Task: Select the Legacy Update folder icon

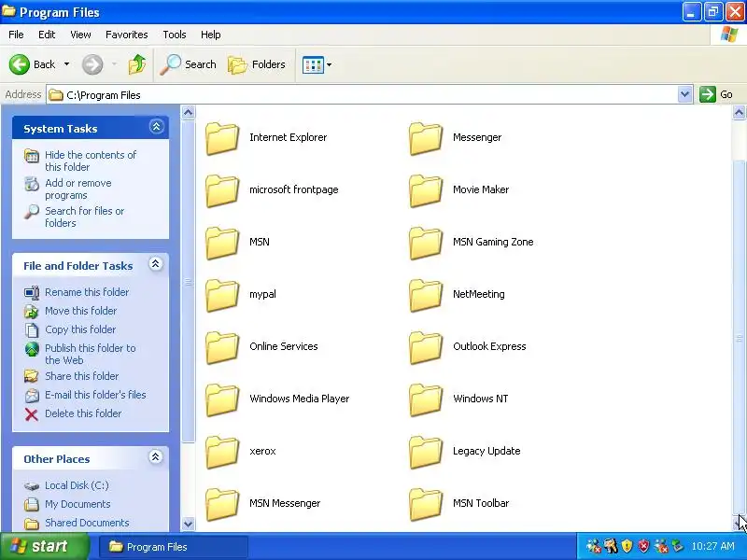Action: (426, 453)
